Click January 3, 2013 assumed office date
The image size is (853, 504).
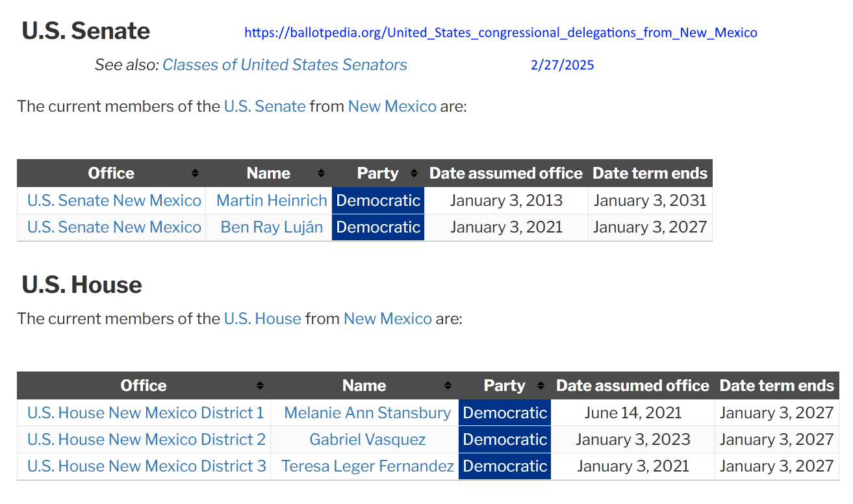pos(506,201)
